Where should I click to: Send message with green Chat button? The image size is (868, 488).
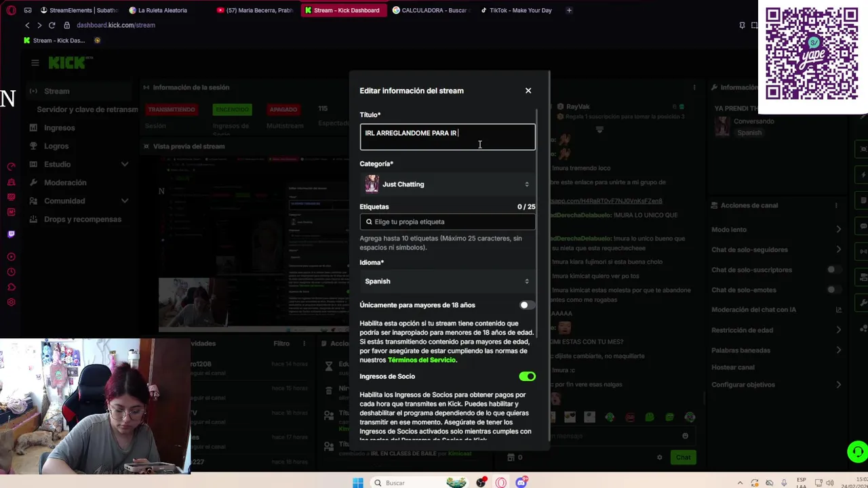click(x=683, y=457)
